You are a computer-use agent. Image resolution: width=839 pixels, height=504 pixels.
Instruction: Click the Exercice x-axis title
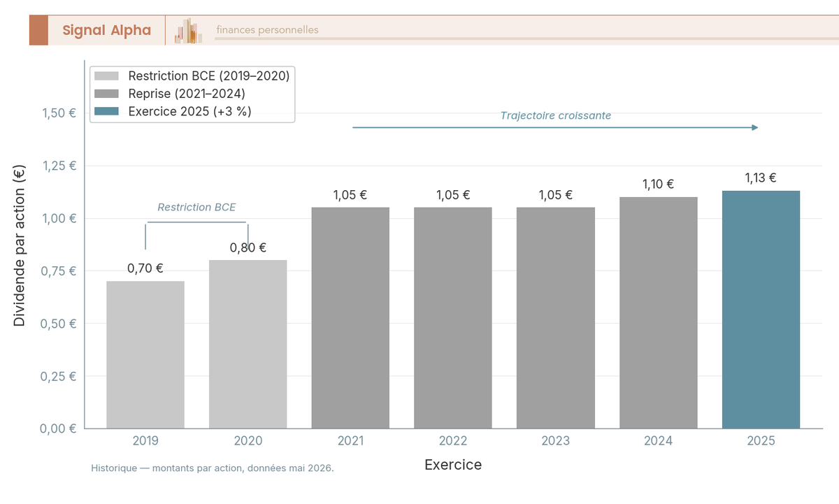(453, 465)
